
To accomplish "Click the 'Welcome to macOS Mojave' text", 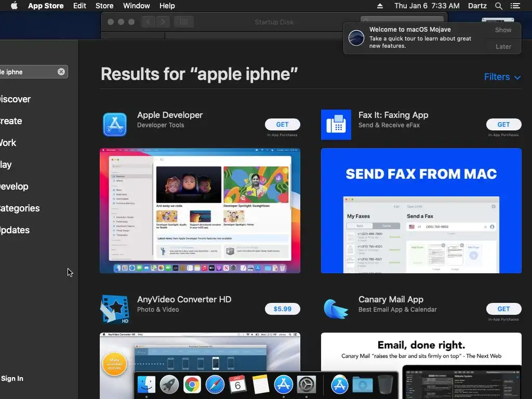I will (410, 30).
